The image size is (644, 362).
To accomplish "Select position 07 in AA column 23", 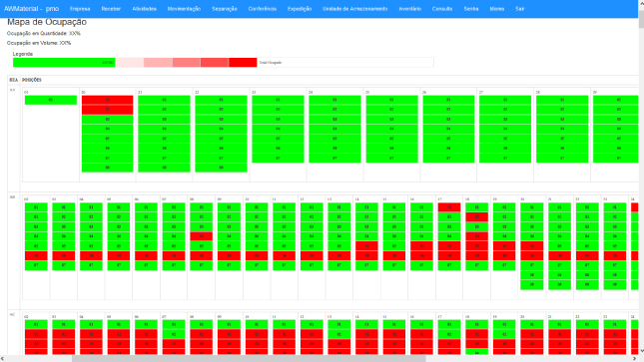I will [278, 158].
